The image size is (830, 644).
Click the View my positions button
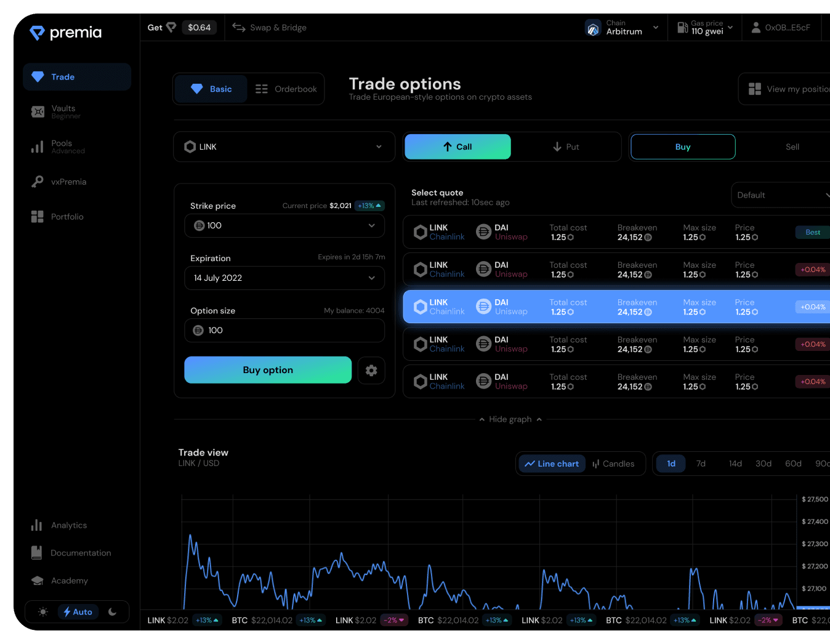784,89
